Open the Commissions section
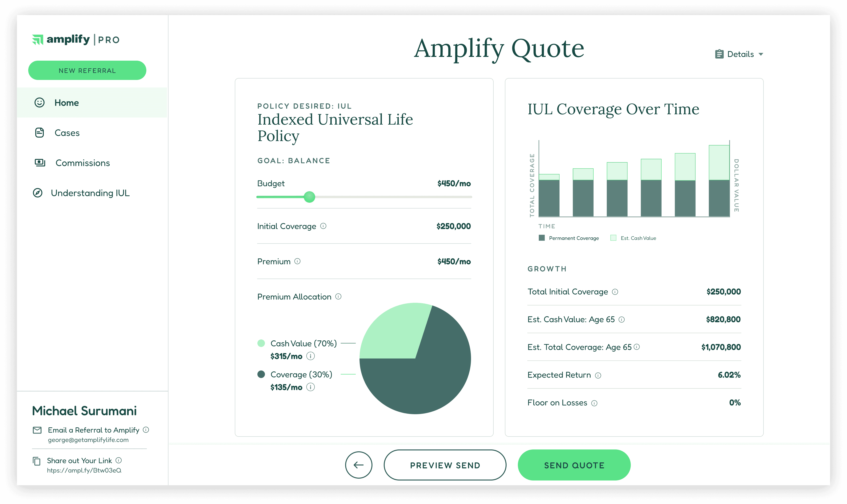847x504 pixels. click(x=83, y=163)
